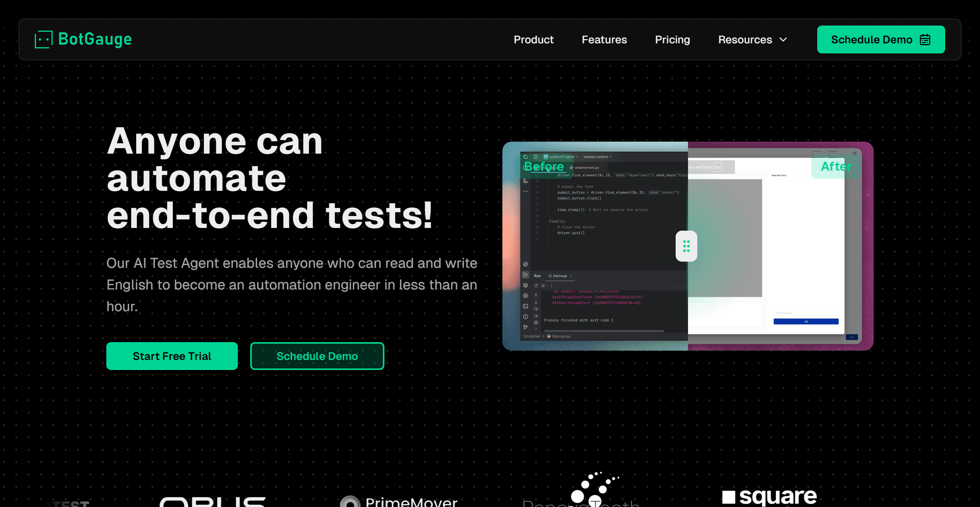Open the pythonProject1 project dropdown
Image resolution: width=980 pixels, height=507 pixels.
(561, 157)
